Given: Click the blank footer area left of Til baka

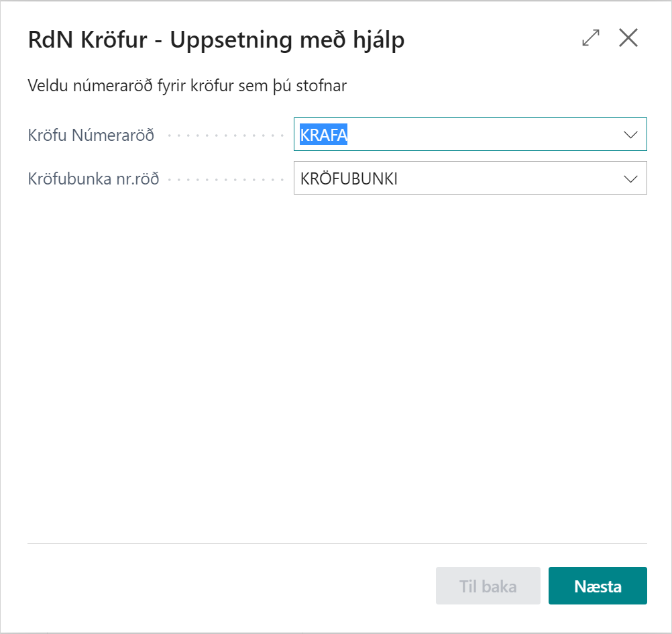Looking at the screenshot, I should [x=228, y=586].
